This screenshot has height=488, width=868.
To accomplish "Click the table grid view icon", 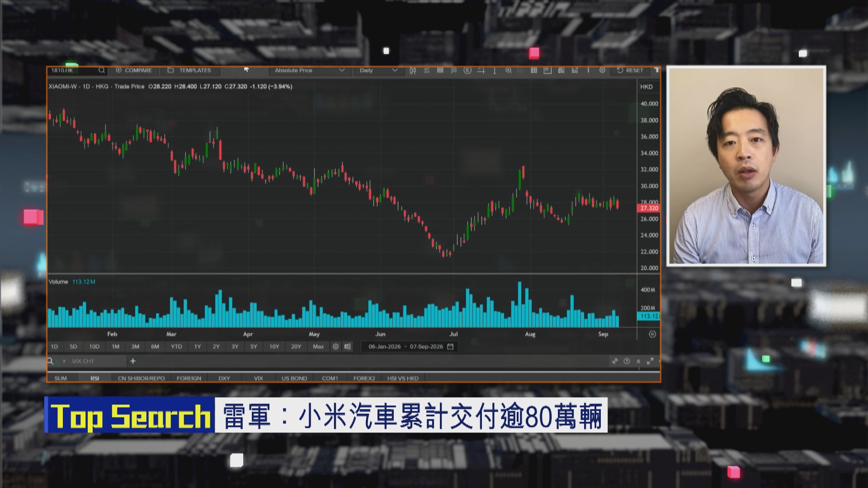I will click(534, 70).
